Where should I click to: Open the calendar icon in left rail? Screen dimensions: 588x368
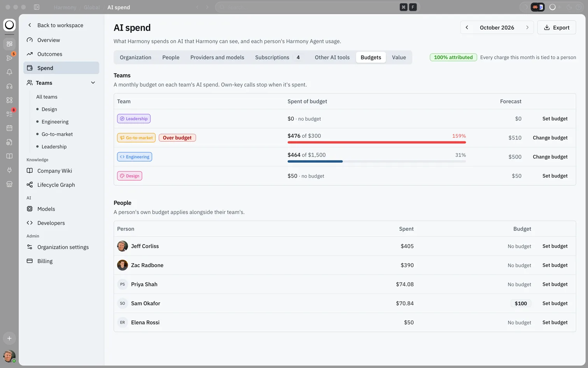pyautogui.click(x=9, y=128)
